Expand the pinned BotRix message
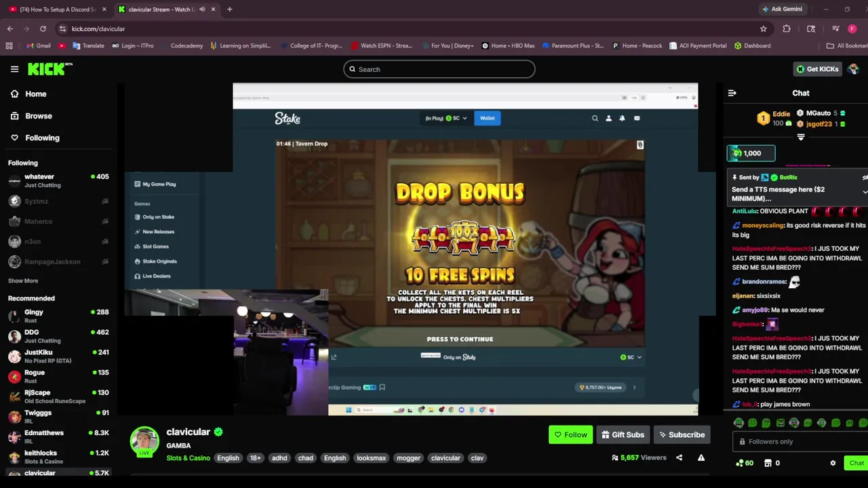Screen dimensions: 868x488 pos(865,192)
